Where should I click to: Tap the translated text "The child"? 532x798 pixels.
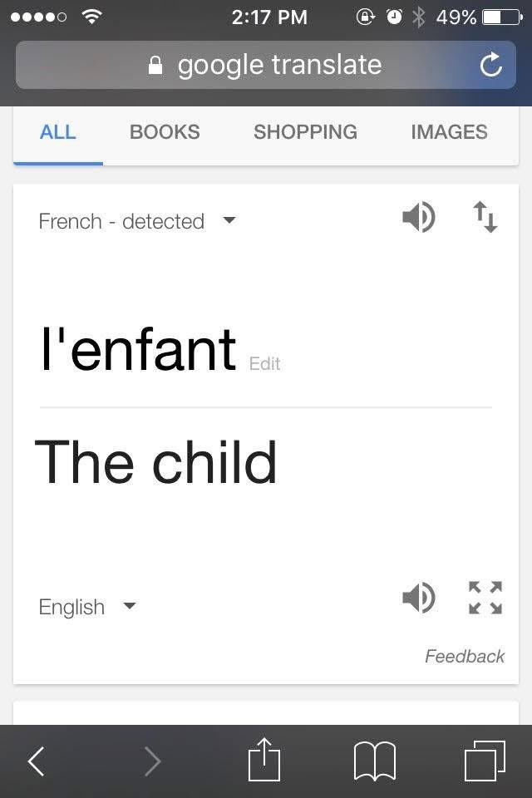point(156,462)
